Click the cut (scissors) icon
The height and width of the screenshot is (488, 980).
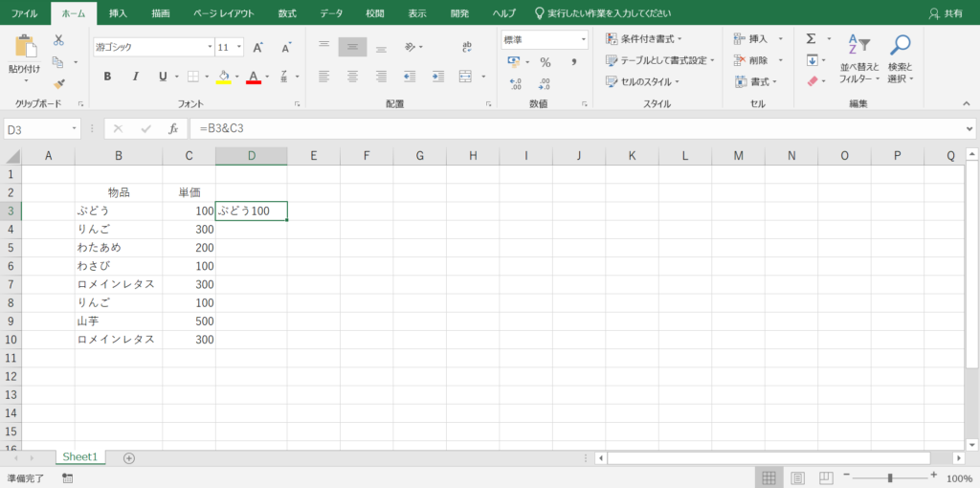(x=58, y=40)
